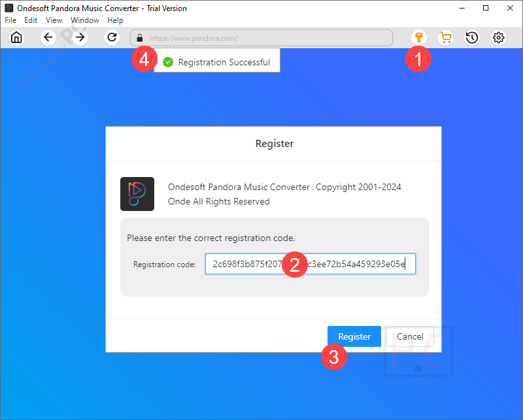This screenshot has width=523, height=420.
Task: Click the blue Register button
Action: [x=354, y=336]
